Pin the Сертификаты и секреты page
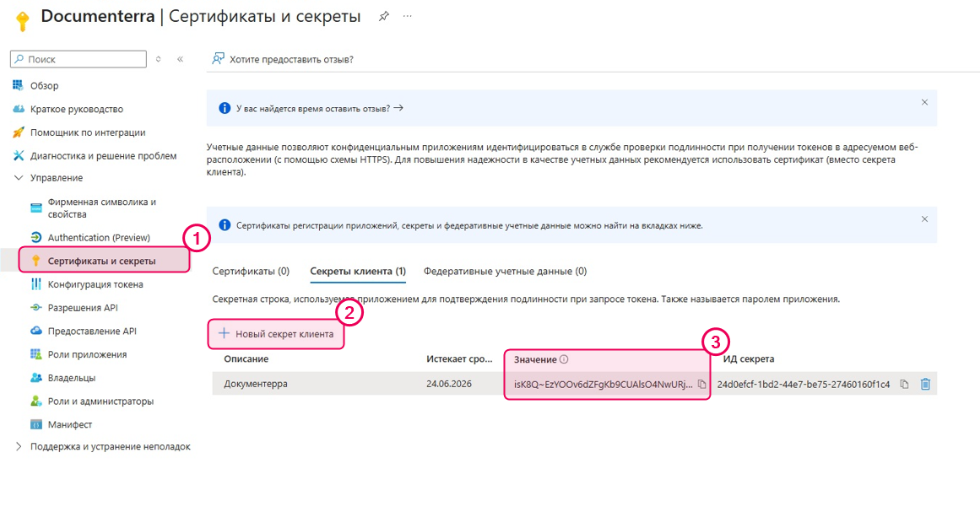 (x=382, y=15)
